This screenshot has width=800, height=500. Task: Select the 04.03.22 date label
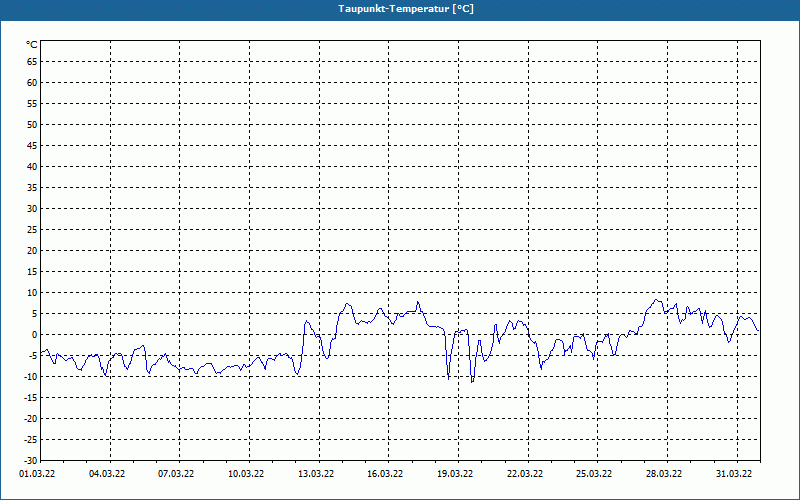tap(107, 474)
